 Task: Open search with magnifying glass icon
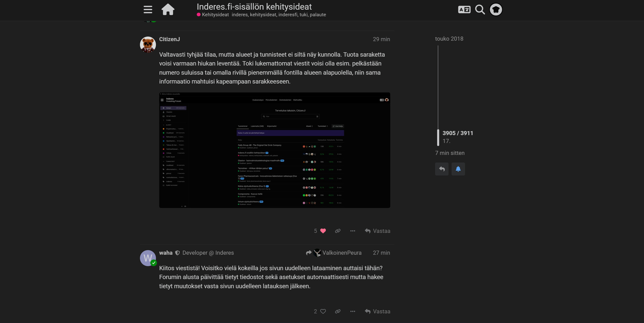click(480, 10)
